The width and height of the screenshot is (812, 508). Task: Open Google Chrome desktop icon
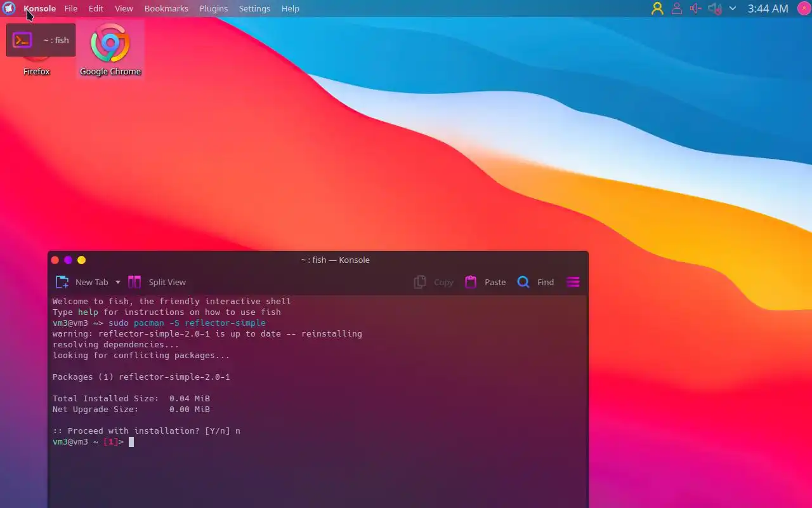point(110,49)
